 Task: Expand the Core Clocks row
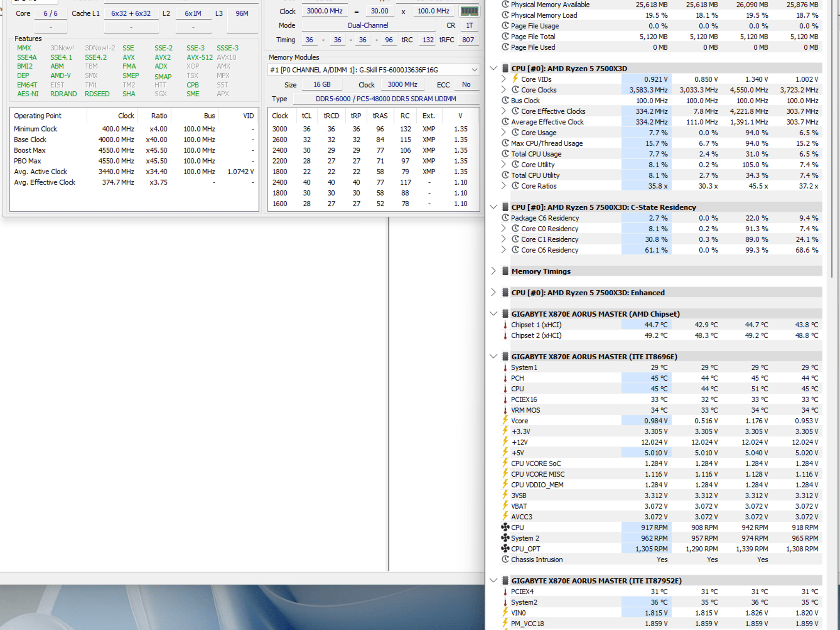click(504, 89)
